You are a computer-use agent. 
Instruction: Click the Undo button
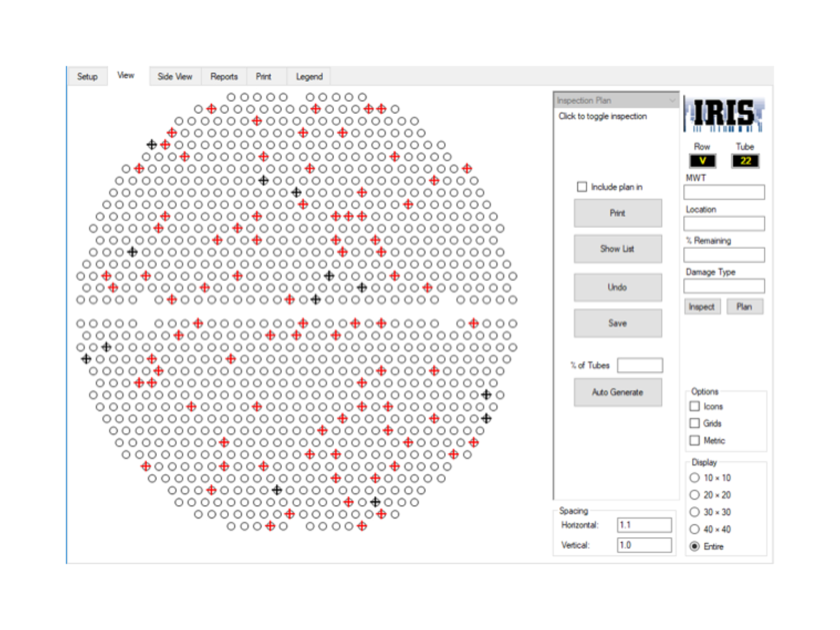point(617,287)
